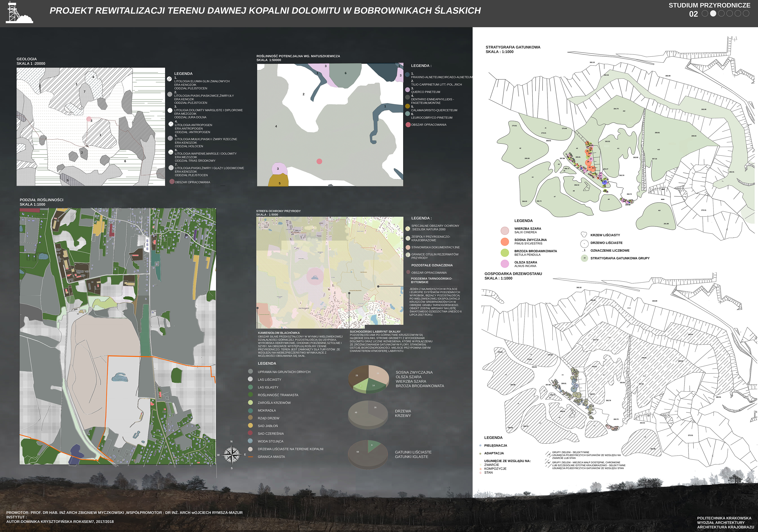Click Leucobryo-Pineteum grey-green legend swatch
The height and width of the screenshot is (532, 758).
coord(407,114)
